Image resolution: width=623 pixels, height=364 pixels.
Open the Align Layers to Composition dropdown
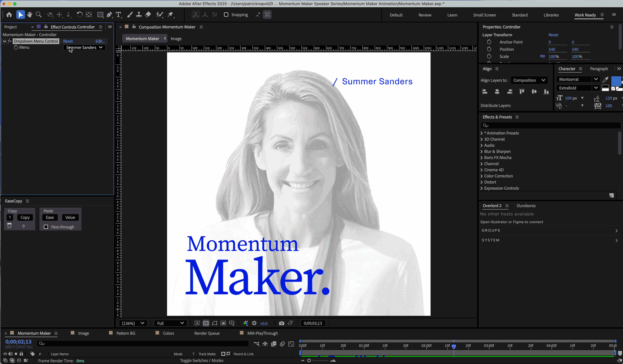(529, 80)
